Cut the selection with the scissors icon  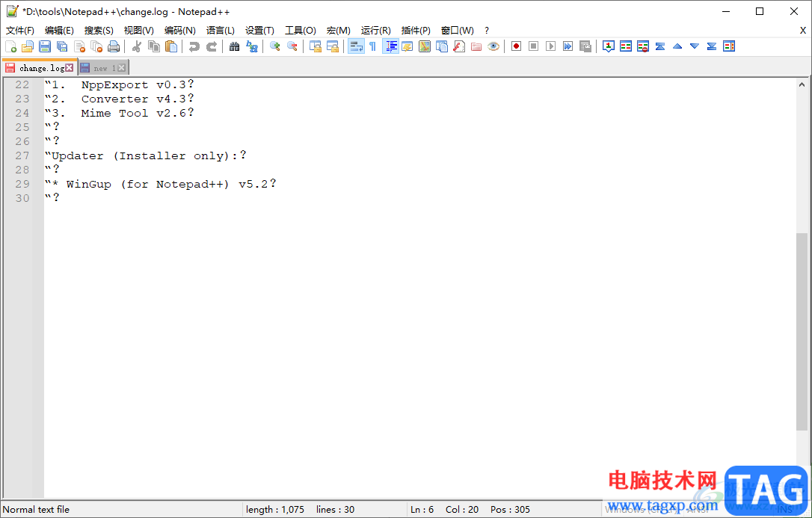(137, 46)
